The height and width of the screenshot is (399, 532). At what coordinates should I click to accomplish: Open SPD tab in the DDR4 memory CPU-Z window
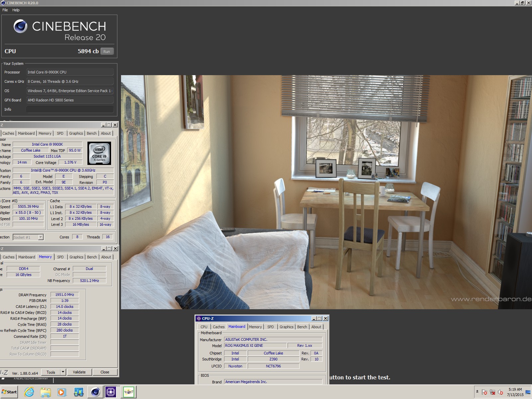pyautogui.click(x=60, y=257)
